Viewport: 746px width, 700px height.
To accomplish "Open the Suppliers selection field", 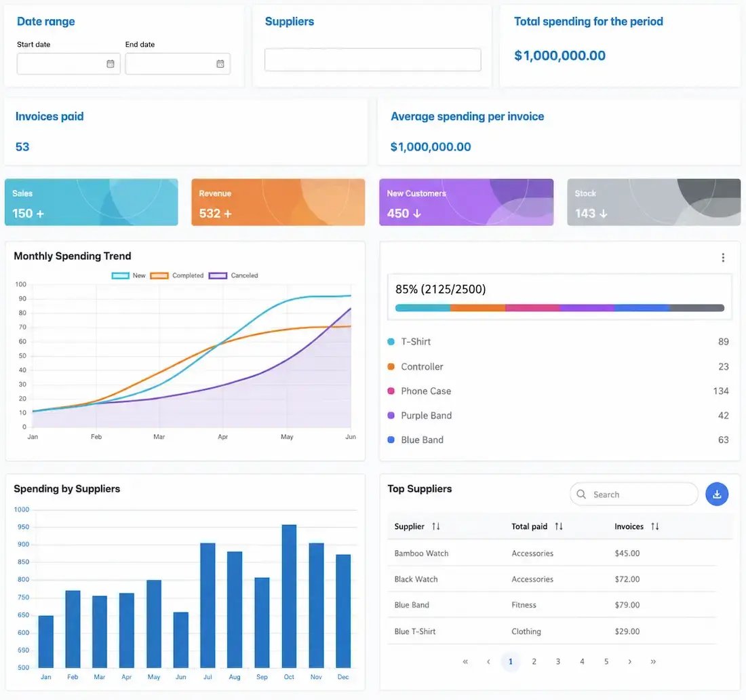I will [372, 60].
